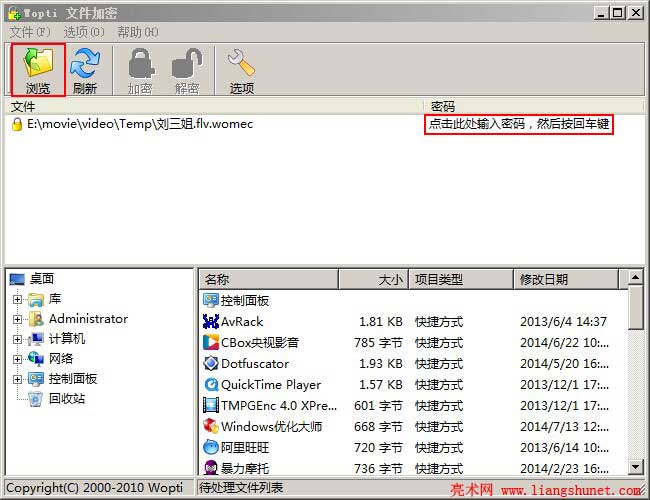Viewport: 650px width, 500px height.
Task: Click the file list scroll down arrow
Action: pyautogui.click(x=635, y=467)
